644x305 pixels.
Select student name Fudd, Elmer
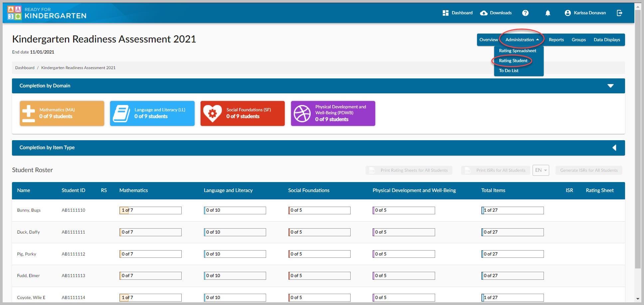click(x=28, y=276)
